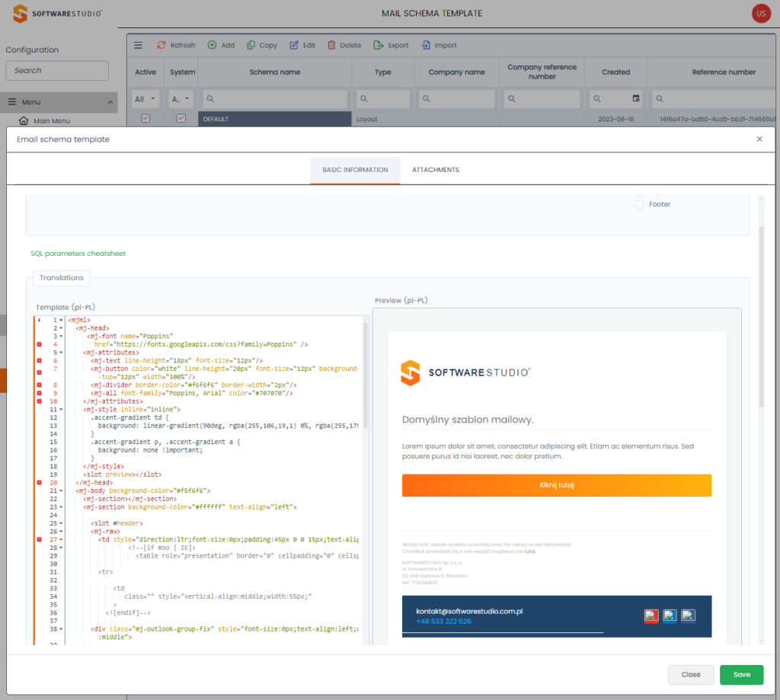Toggle Active checkbox in DEFAULT row
This screenshot has height=700, width=780.
(x=145, y=119)
